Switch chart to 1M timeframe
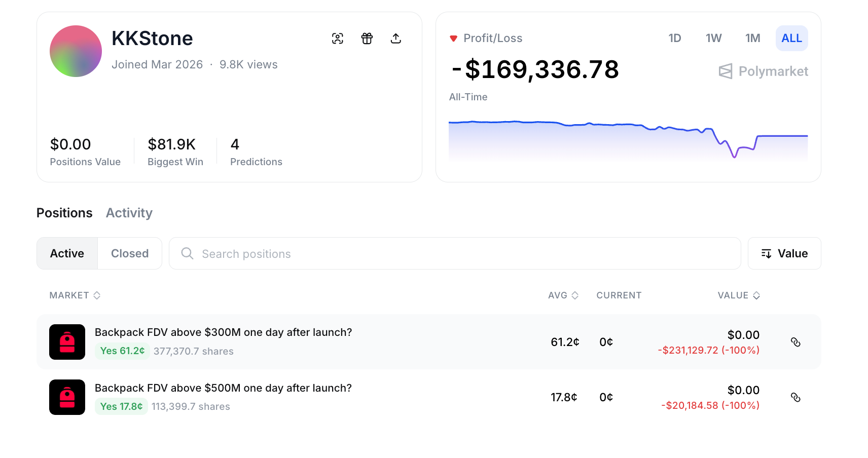868x458 pixels. click(x=752, y=39)
